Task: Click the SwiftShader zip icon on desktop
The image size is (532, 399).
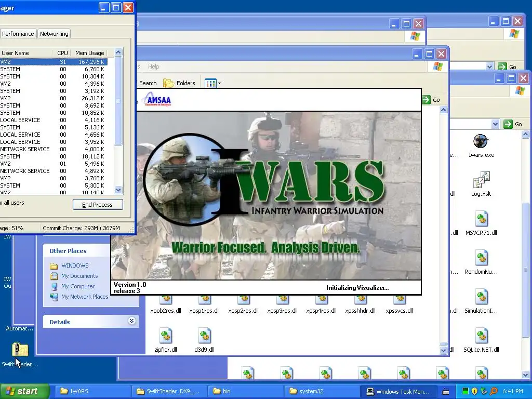Action: [x=20, y=350]
